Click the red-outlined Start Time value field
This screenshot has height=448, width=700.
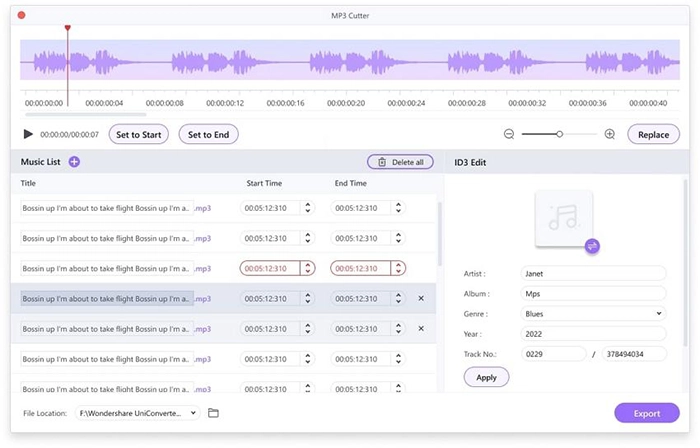pyautogui.click(x=270, y=268)
